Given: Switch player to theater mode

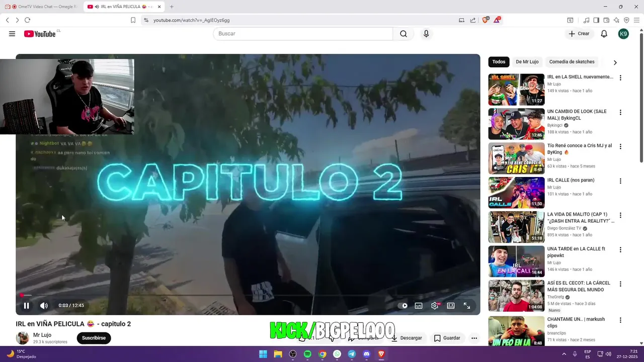Looking at the screenshot, I should point(451,306).
